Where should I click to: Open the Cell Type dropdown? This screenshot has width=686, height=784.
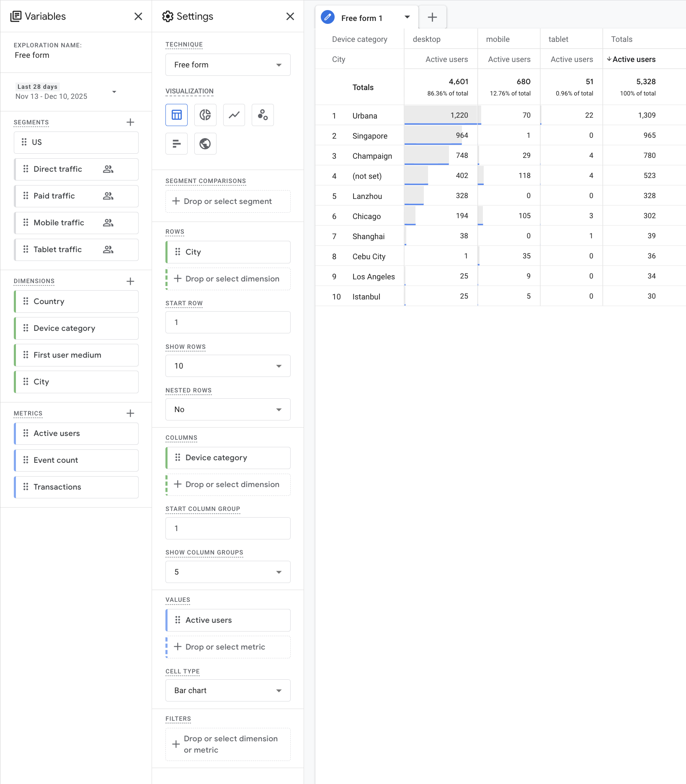(x=228, y=691)
